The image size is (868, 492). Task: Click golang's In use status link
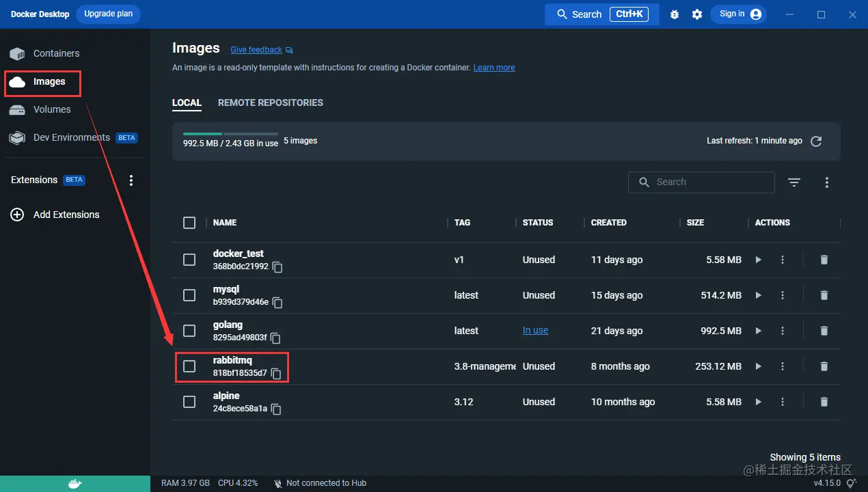(x=535, y=331)
